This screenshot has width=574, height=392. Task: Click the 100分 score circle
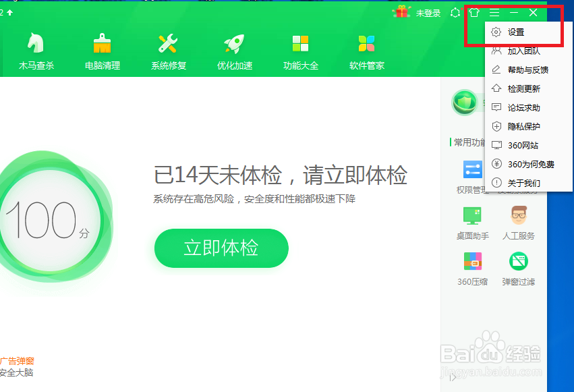point(50,220)
